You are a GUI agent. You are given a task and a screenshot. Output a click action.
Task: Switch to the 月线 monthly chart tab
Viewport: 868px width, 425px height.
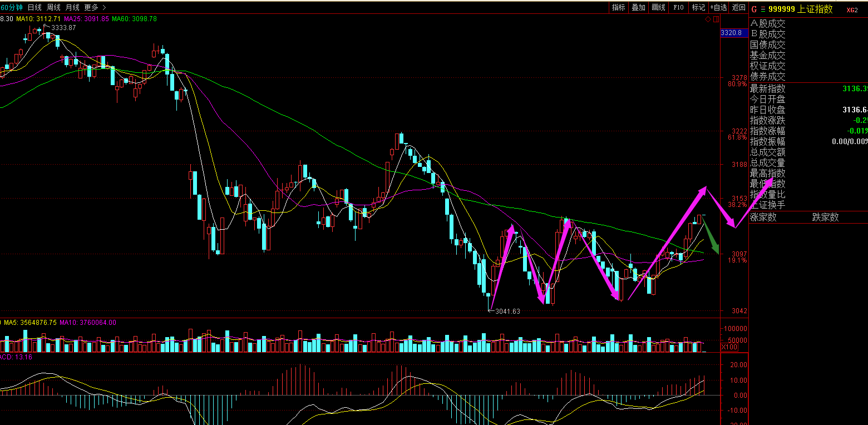point(72,7)
